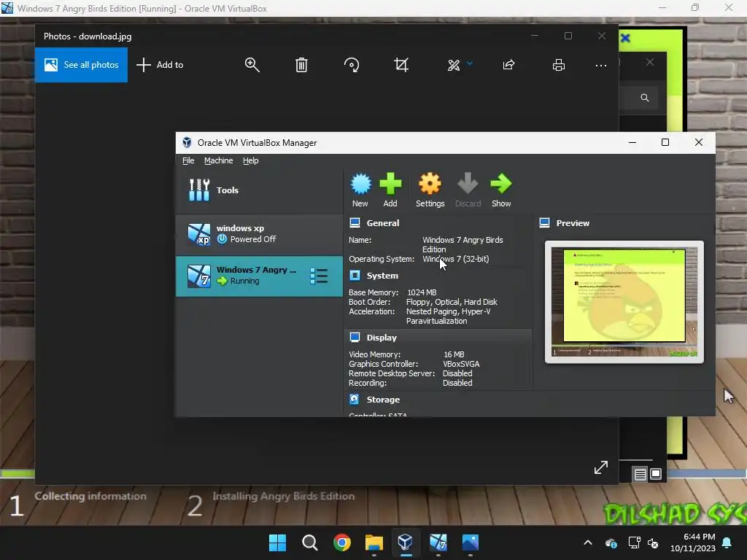The image size is (747, 560).
Task: Click the Edit and Create icon in Photos
Action: [x=454, y=65]
